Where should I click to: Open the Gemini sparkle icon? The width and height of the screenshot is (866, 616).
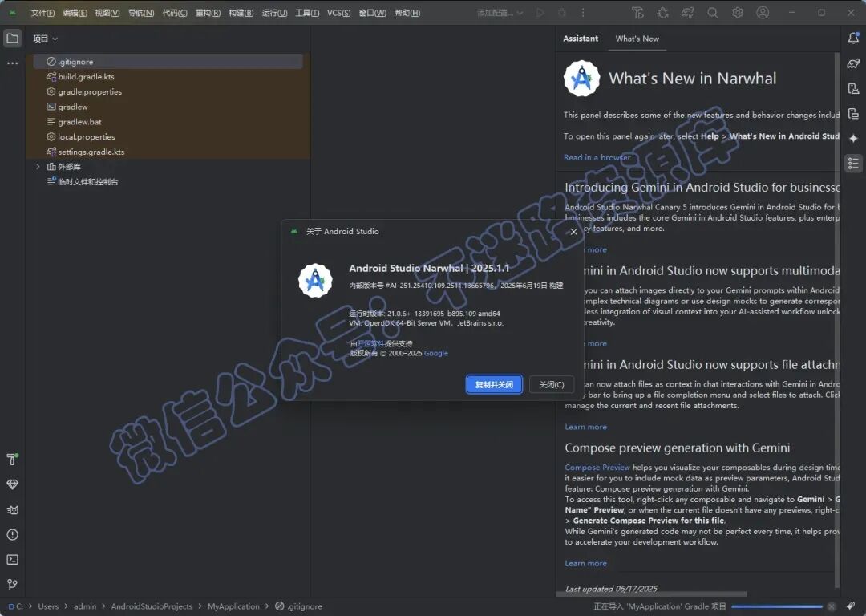click(853, 138)
